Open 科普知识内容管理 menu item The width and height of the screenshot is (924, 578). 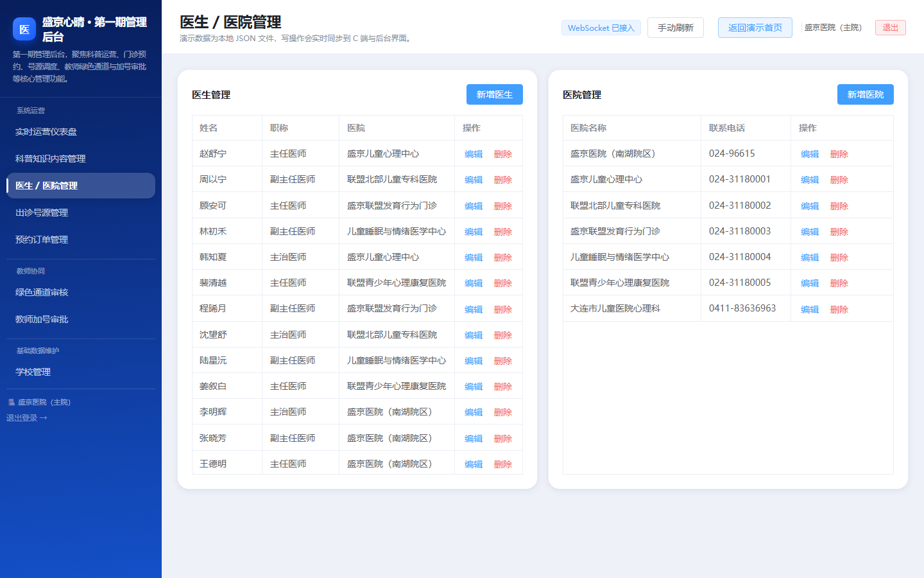point(81,159)
